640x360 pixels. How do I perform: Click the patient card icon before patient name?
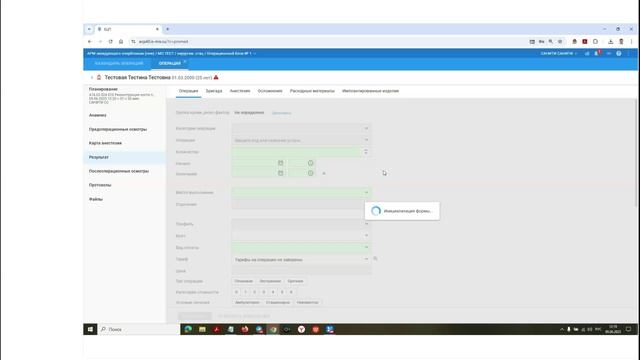(99, 77)
